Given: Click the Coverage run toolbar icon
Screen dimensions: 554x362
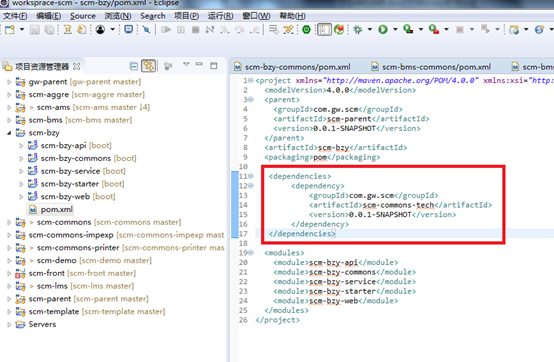Looking at the screenshot, I should (x=408, y=29).
